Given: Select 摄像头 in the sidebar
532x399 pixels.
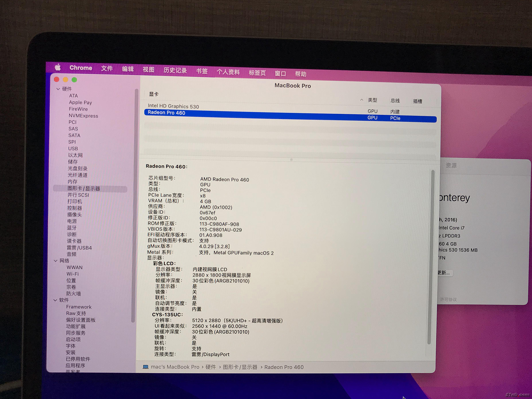Looking at the screenshot, I should pos(74,214).
